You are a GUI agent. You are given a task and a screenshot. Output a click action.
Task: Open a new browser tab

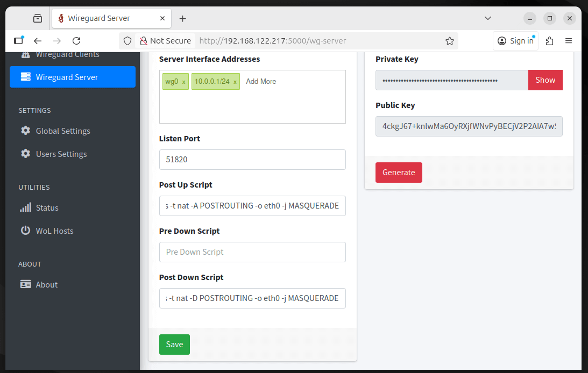pyautogui.click(x=182, y=18)
